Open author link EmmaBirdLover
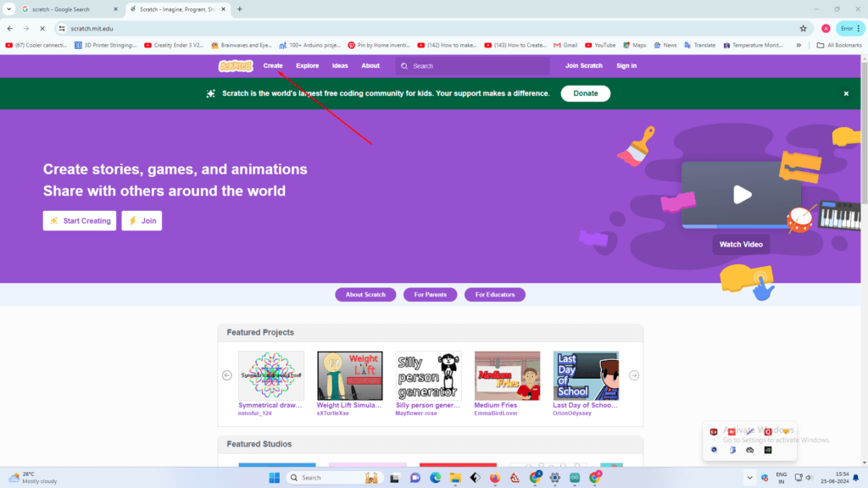 (495, 413)
